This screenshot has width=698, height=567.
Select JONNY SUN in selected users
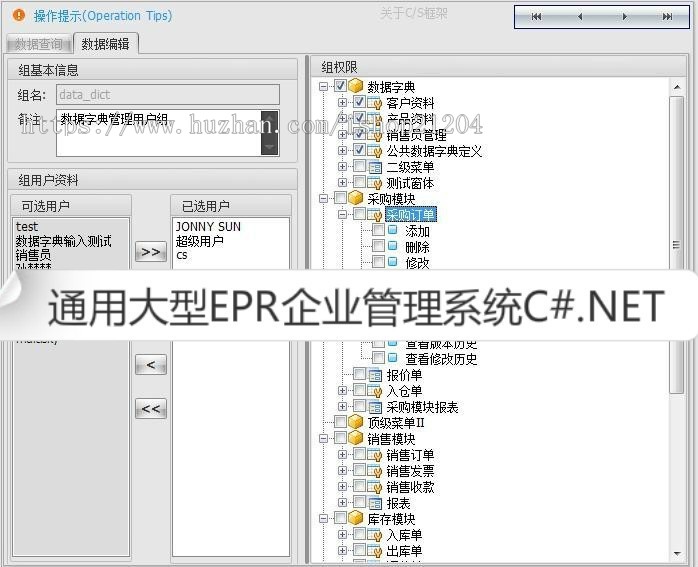[208, 227]
